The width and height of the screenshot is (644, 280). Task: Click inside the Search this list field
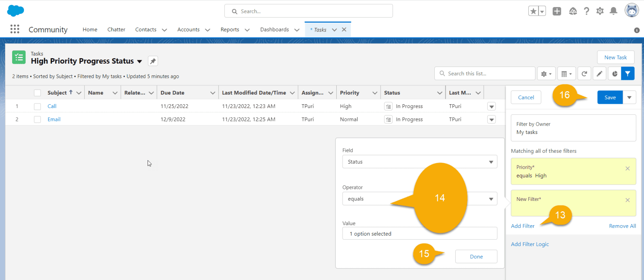click(x=484, y=73)
